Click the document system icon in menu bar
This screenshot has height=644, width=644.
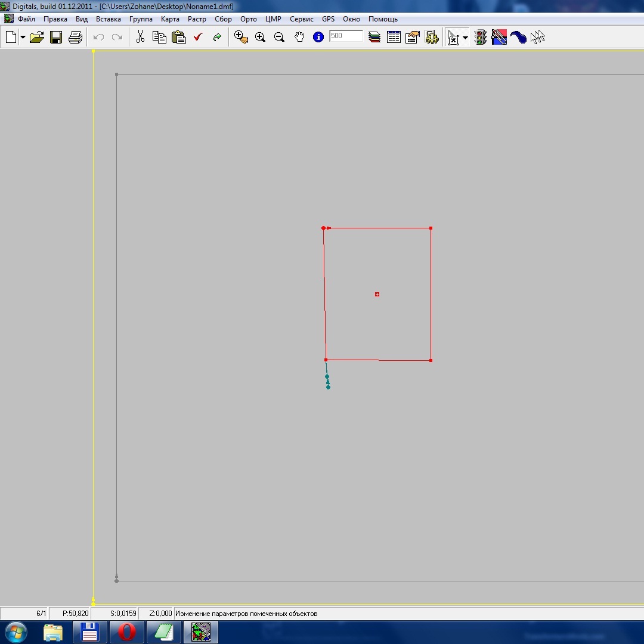(8, 18)
